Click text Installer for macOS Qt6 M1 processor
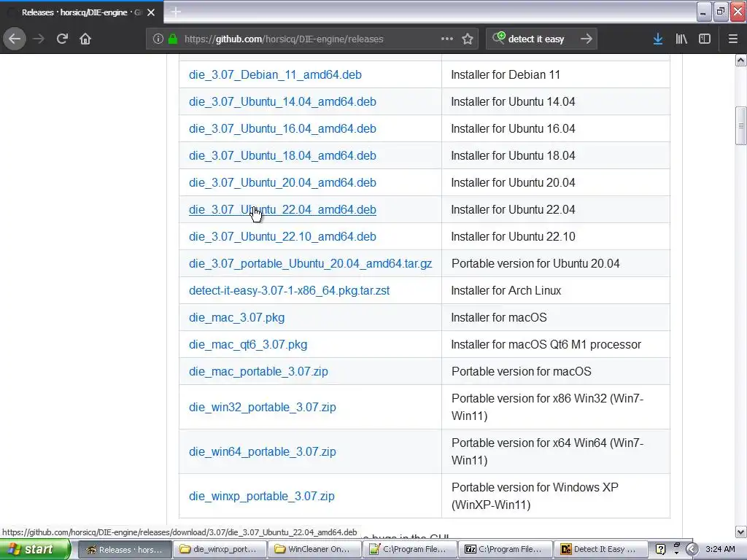747x560 pixels. tap(546, 344)
